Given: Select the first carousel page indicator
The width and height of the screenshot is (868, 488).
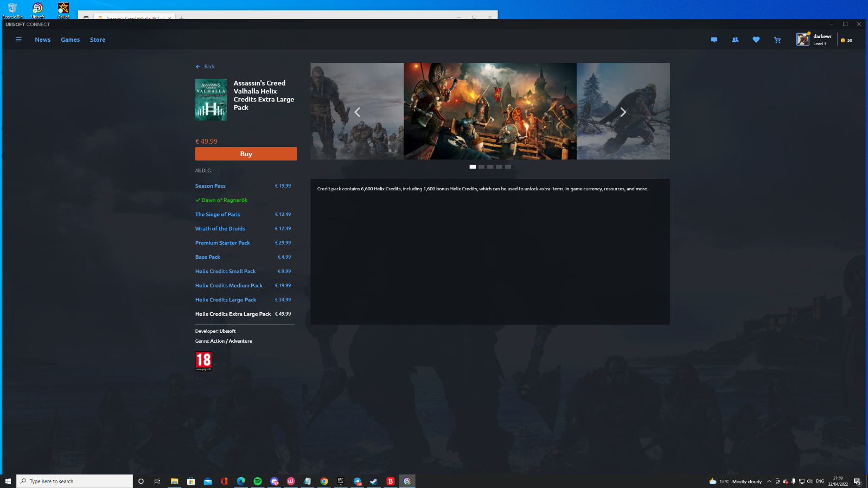Looking at the screenshot, I should coord(473,167).
